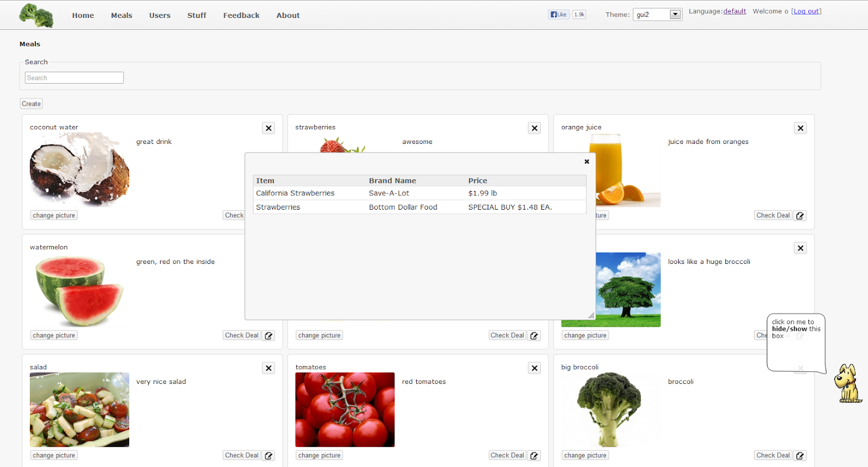The width and height of the screenshot is (868, 467).
Task: Click the Price column header
Action: [478, 181]
